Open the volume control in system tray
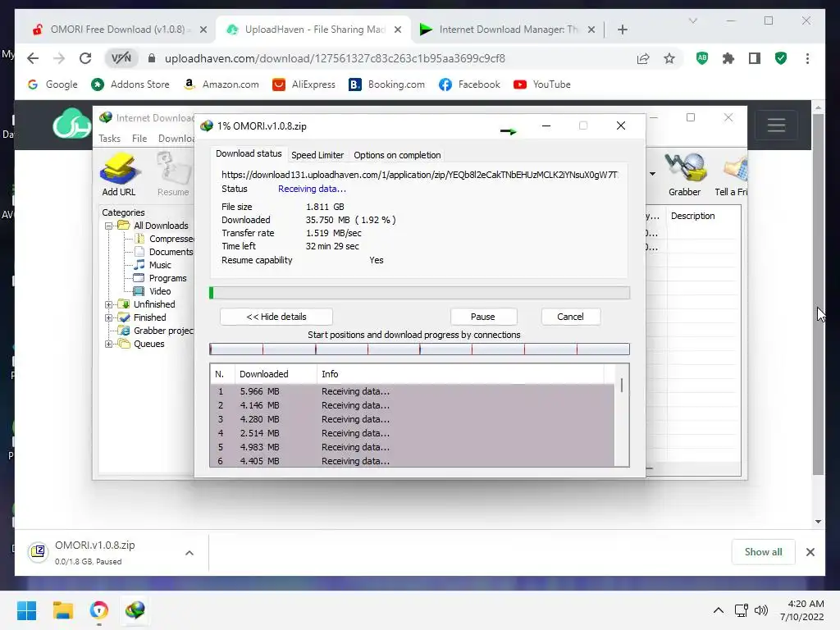Screen dimensions: 840x630 tap(760, 610)
